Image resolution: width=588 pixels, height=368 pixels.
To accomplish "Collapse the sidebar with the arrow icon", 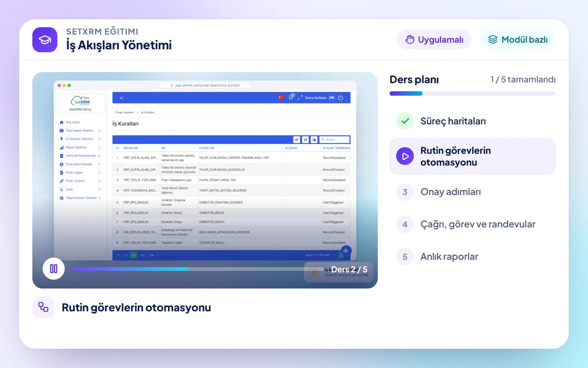I will [x=121, y=98].
